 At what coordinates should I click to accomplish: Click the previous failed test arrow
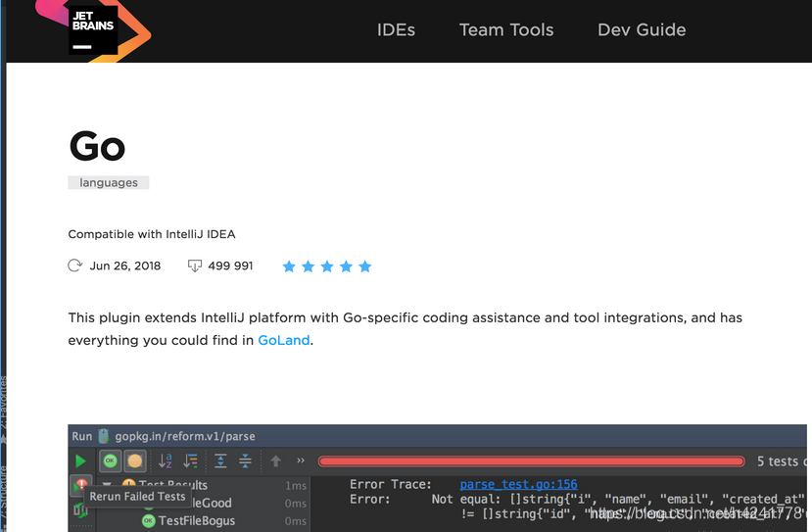(275, 460)
